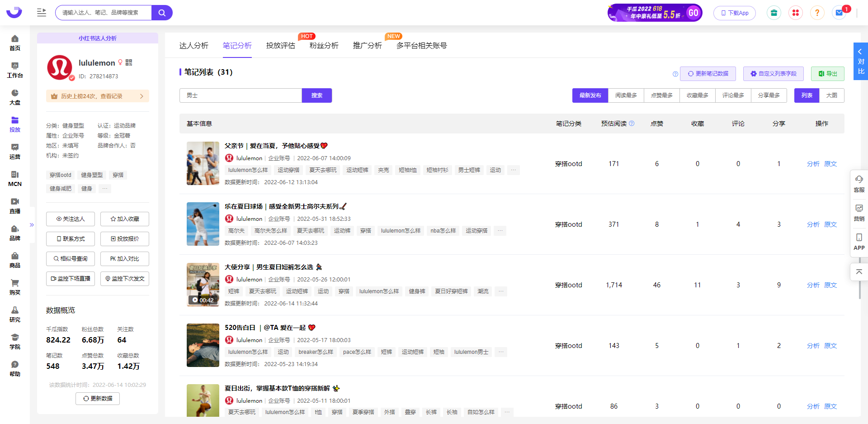Open 商品 products section in the sidebar
The width and height of the screenshot is (868, 424).
(15, 260)
